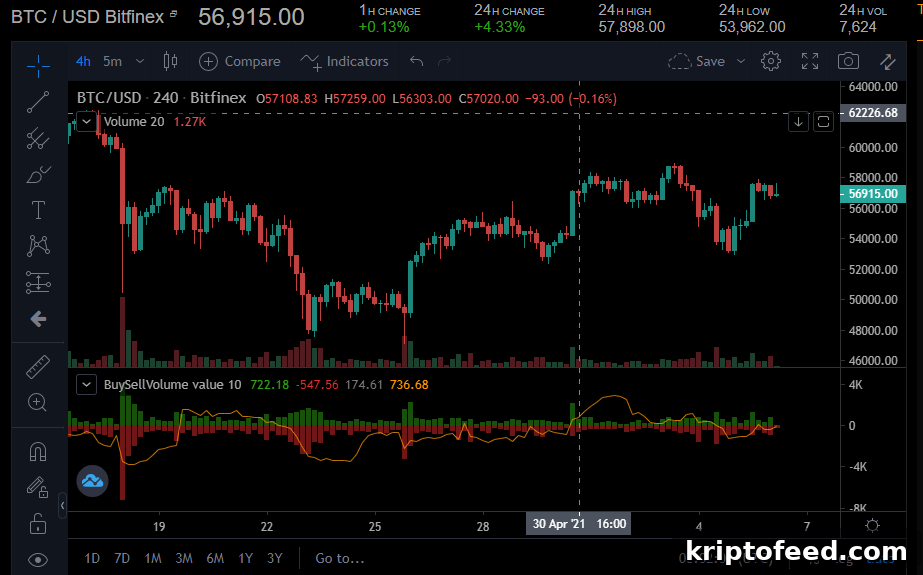
Task: Click the 24H CHANGE +4.33% value
Action: coord(500,26)
